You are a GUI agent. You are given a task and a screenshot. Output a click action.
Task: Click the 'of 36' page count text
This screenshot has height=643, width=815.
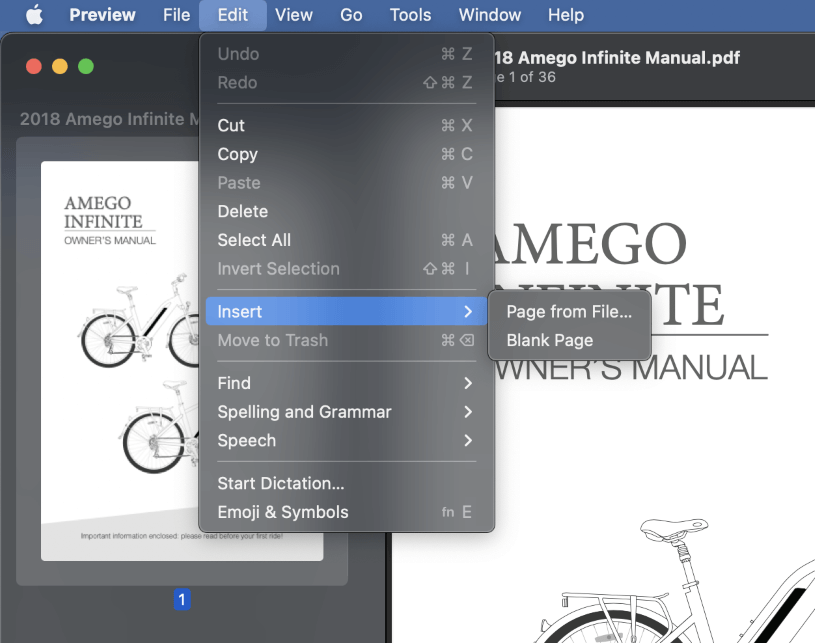(x=538, y=77)
